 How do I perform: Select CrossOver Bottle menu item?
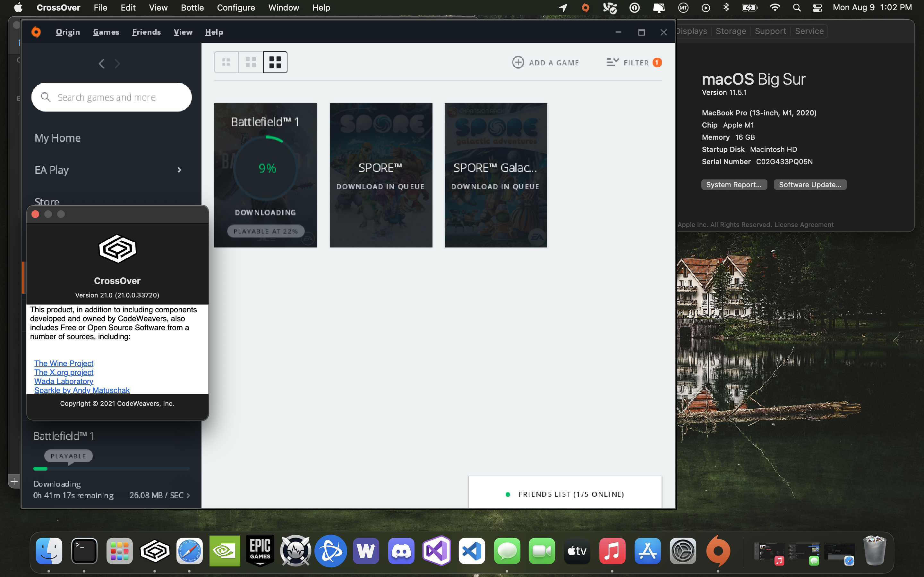(x=192, y=7)
